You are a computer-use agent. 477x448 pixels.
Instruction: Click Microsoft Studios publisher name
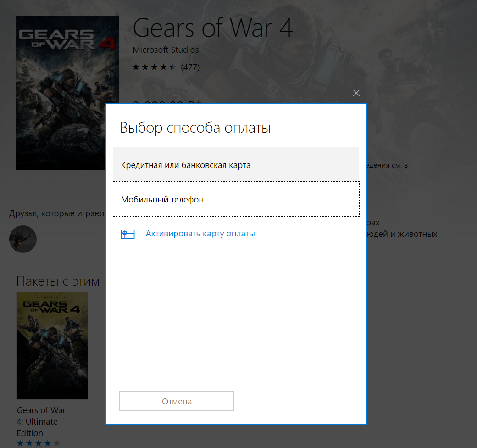click(166, 50)
